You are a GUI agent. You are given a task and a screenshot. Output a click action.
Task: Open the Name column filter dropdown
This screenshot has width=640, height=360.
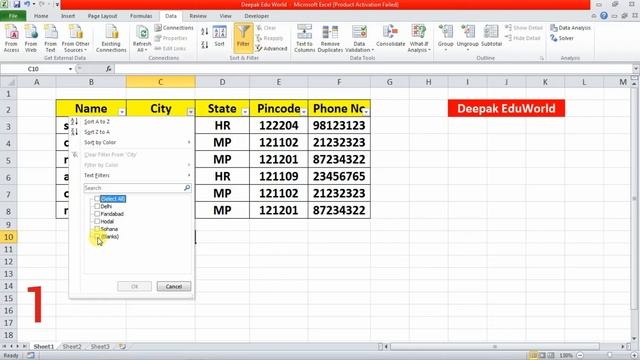pos(122,112)
